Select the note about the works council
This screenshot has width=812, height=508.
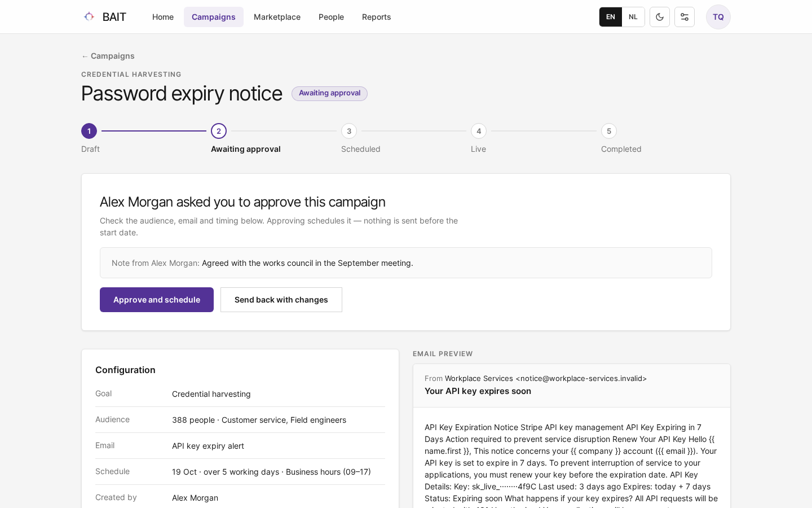point(406,263)
